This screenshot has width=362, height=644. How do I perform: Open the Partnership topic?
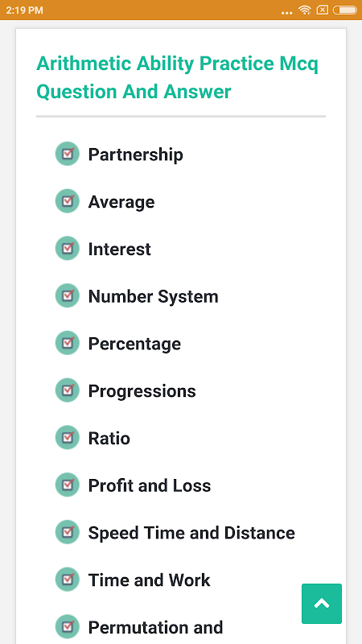tap(135, 155)
